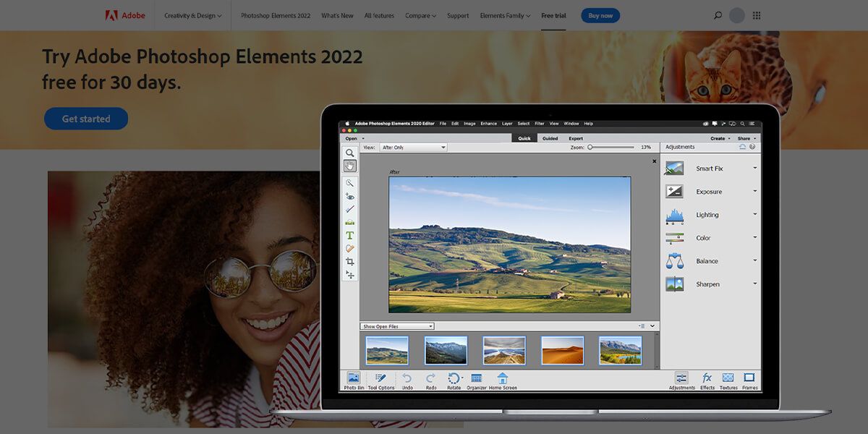Open the Creativity & Design dropdown
868x434 pixels.
click(193, 15)
